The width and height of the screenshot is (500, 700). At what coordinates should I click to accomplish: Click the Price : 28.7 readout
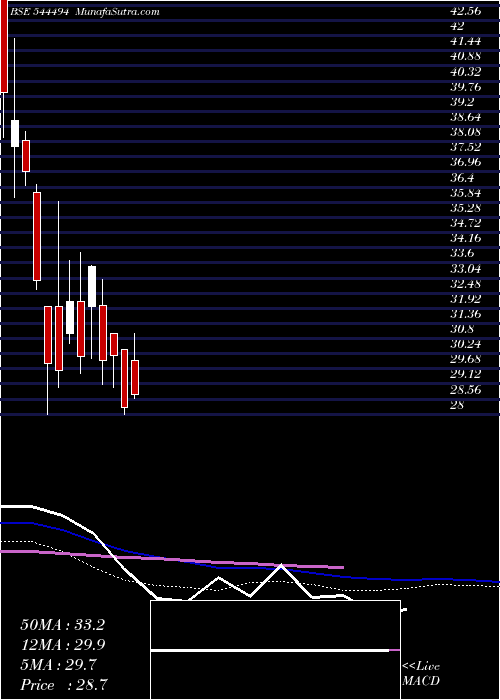(x=65, y=684)
